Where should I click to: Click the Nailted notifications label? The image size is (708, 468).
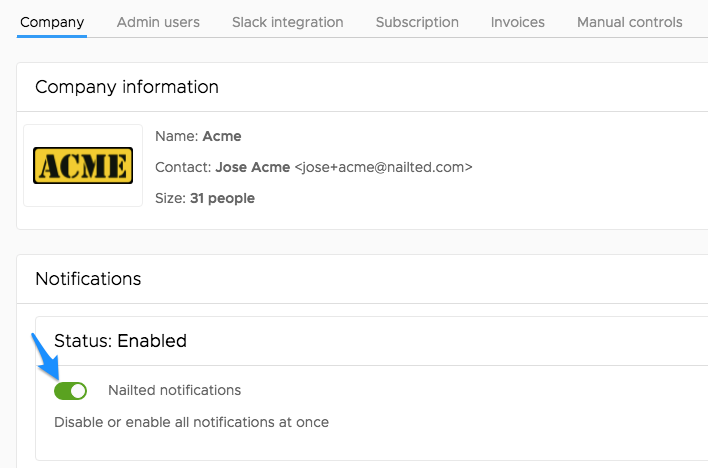[174, 390]
